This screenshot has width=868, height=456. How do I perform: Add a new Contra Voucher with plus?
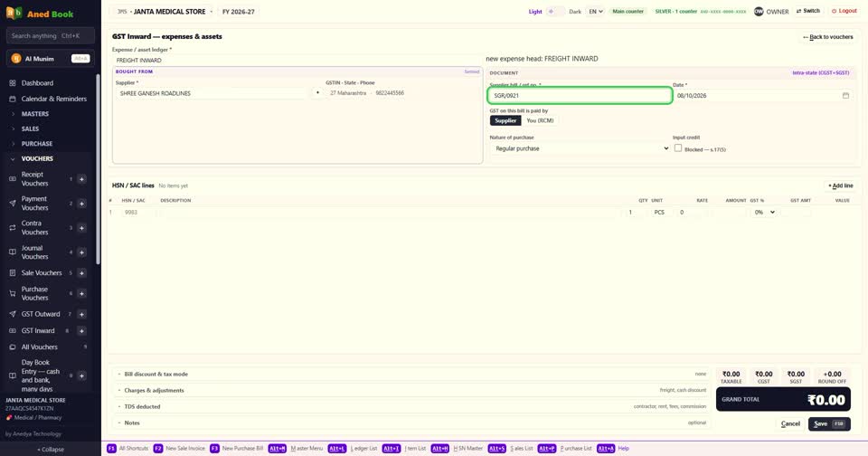(x=81, y=228)
